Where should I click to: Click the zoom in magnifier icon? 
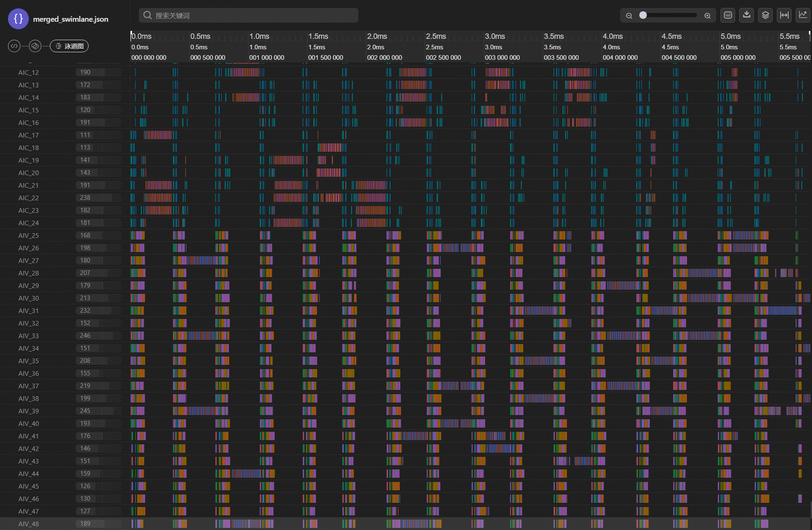pyautogui.click(x=707, y=15)
